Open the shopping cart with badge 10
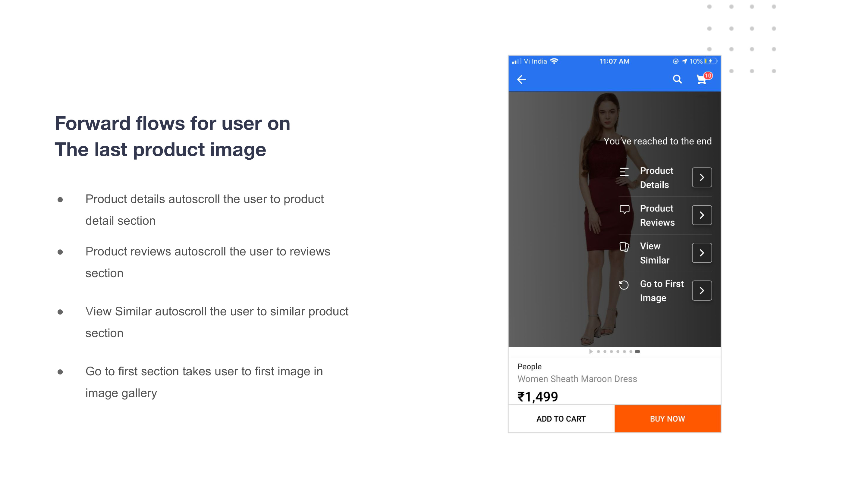 pos(704,79)
